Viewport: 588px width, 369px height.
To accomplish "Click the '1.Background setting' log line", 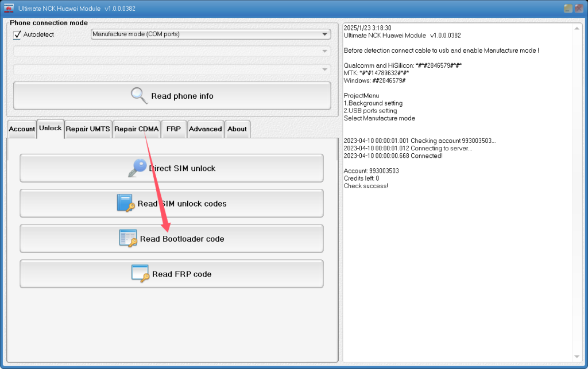I will [373, 103].
